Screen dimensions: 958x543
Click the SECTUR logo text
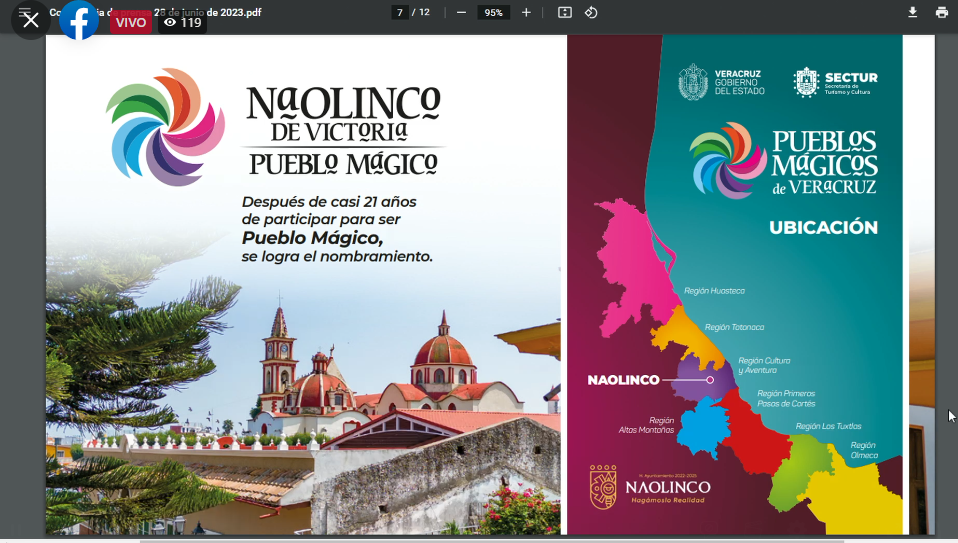click(851, 78)
